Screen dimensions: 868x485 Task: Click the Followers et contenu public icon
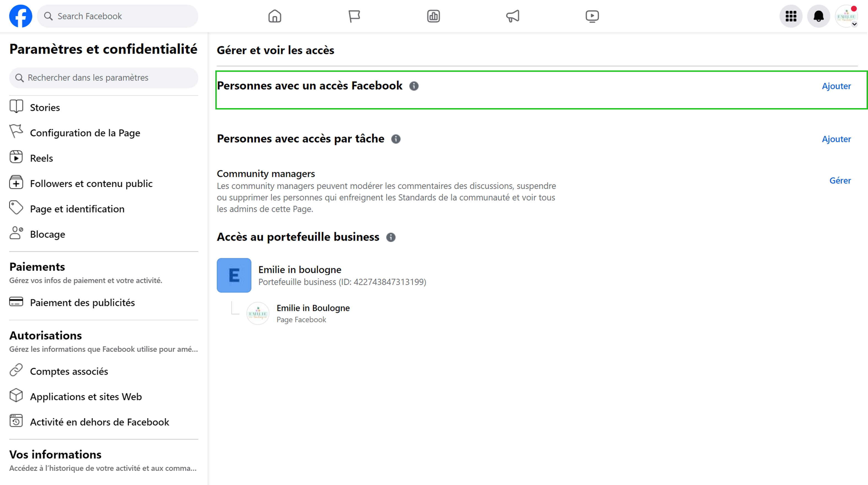point(16,182)
